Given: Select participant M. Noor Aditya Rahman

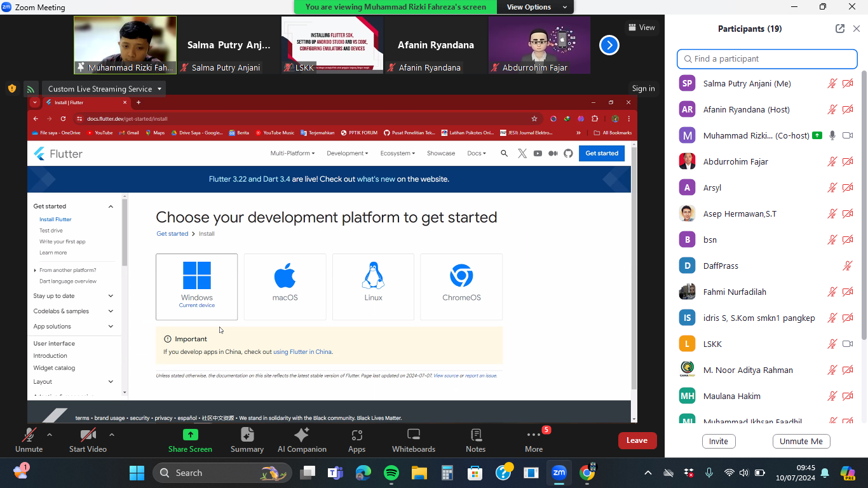Looking at the screenshot, I should pyautogui.click(x=766, y=370).
